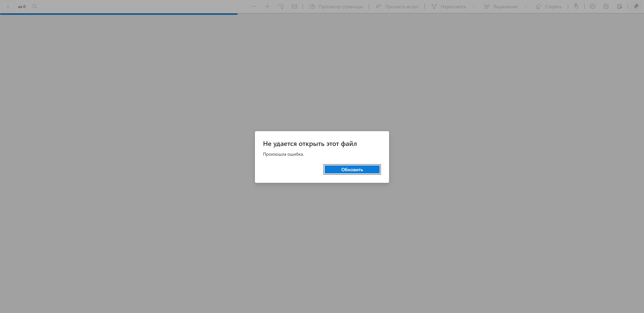Click the 'из 0' page count text
Screen dimensions: 644x313
(22, 7)
